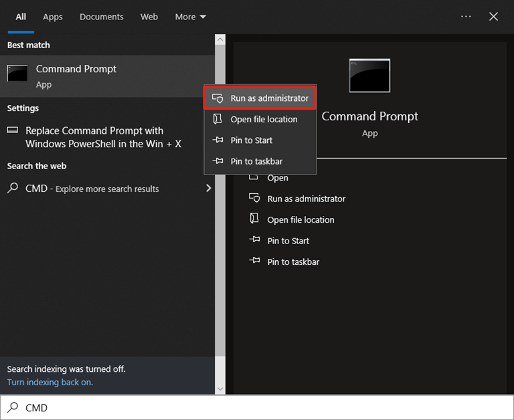
Task: Click Open file location in preview pane
Action: pyautogui.click(x=301, y=220)
